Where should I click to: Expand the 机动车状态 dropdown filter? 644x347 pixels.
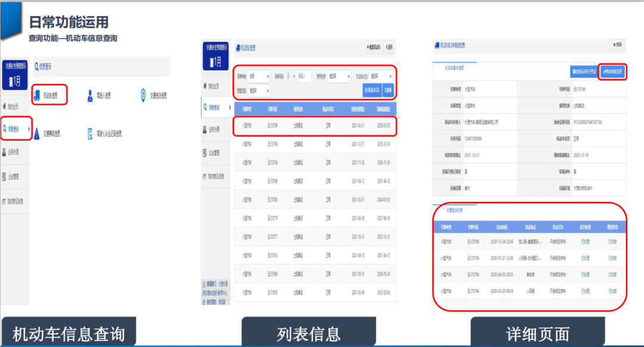pos(381,76)
